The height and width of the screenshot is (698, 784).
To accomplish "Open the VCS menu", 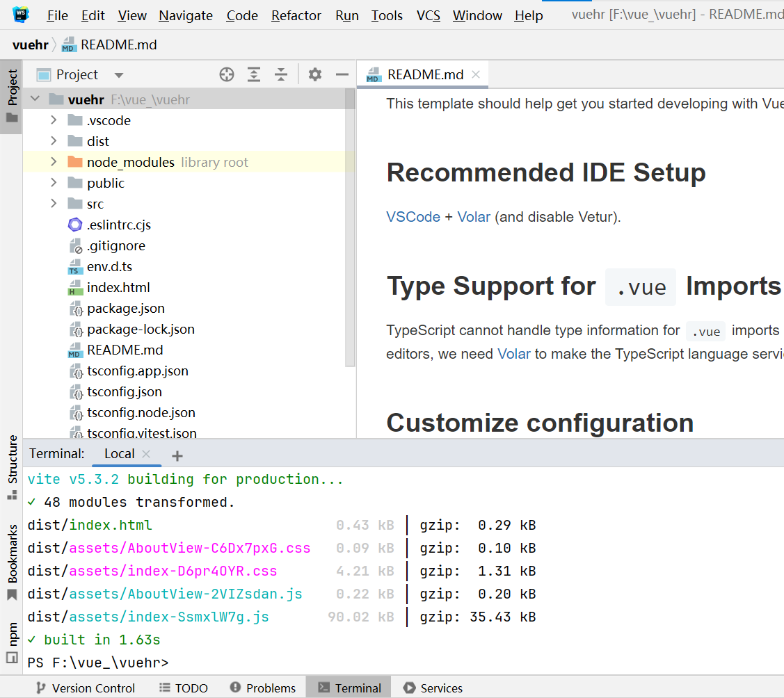I will coord(429,15).
